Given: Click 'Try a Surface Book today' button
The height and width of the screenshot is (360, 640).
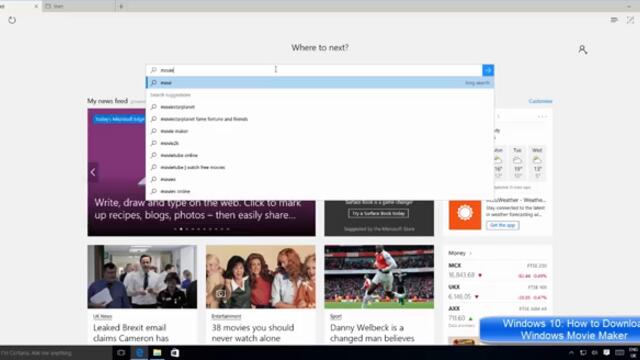Looking at the screenshot, I should 378,213.
